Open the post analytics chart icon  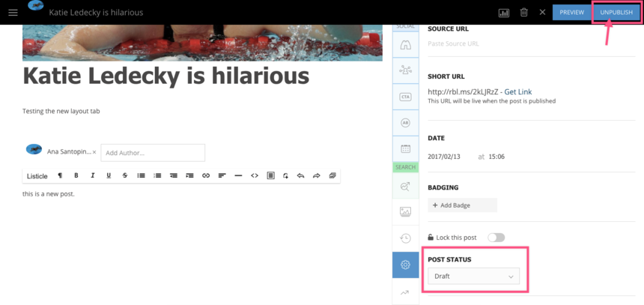(504, 13)
